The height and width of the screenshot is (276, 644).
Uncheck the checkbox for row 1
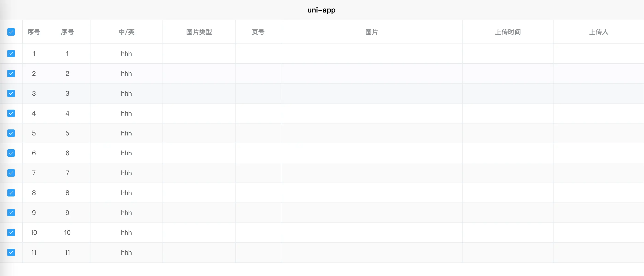(x=11, y=54)
